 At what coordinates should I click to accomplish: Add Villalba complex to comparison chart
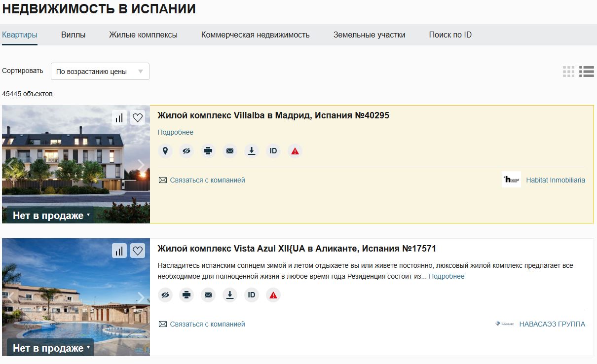tap(119, 117)
